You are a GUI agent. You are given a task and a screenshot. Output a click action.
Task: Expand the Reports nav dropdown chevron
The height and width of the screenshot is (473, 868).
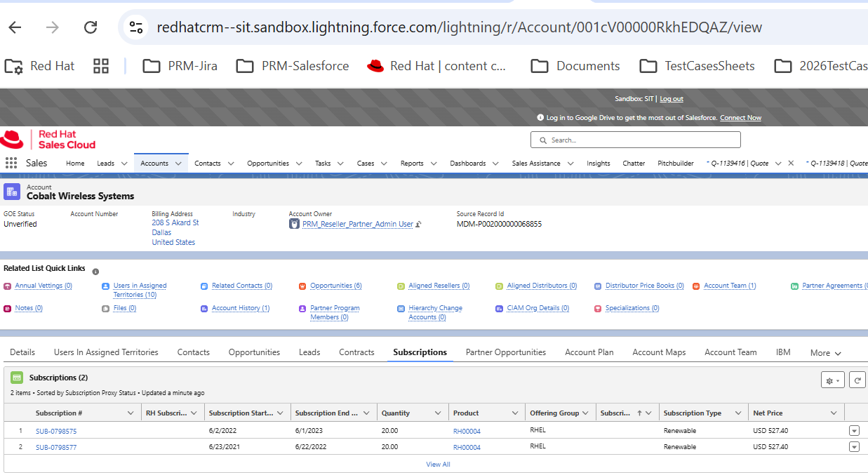(434, 164)
